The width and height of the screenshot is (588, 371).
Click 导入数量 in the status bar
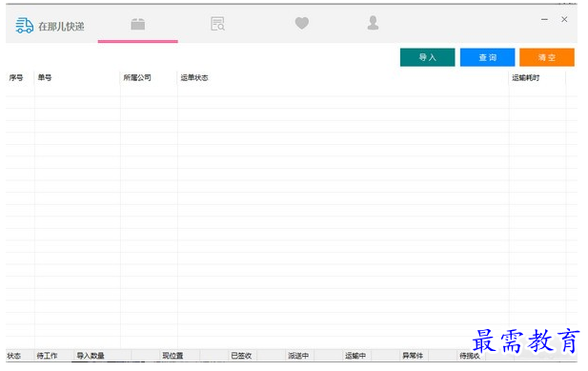[91, 356]
